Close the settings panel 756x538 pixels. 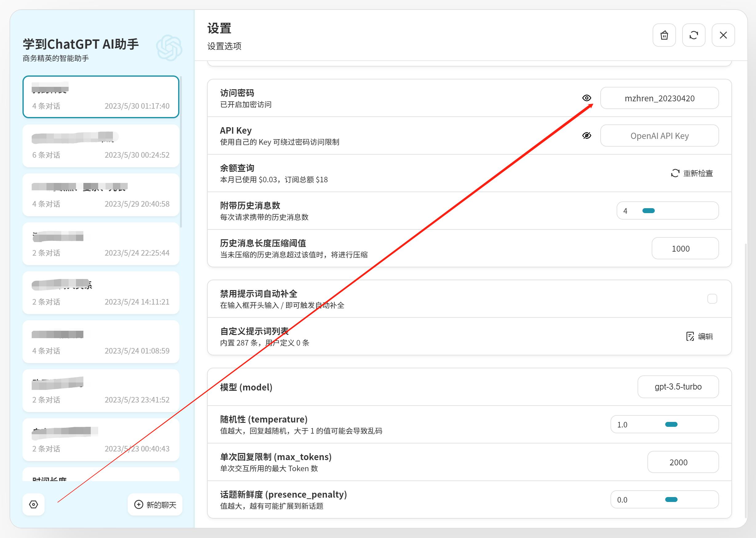tap(723, 35)
